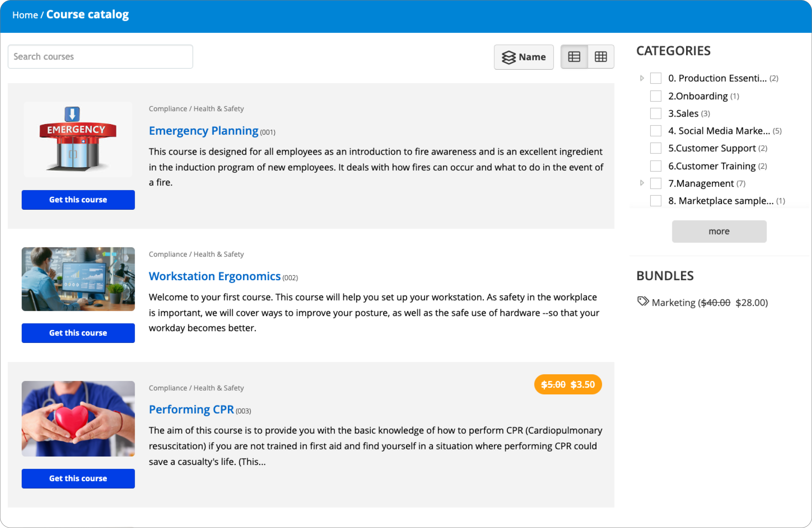Click the 2.Onboarding category name
The image size is (812, 528).
tap(698, 96)
